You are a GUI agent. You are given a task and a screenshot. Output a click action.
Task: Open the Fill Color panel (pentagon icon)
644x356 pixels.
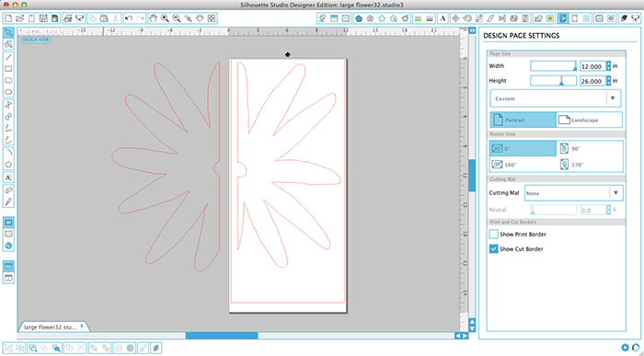[x=359, y=18]
